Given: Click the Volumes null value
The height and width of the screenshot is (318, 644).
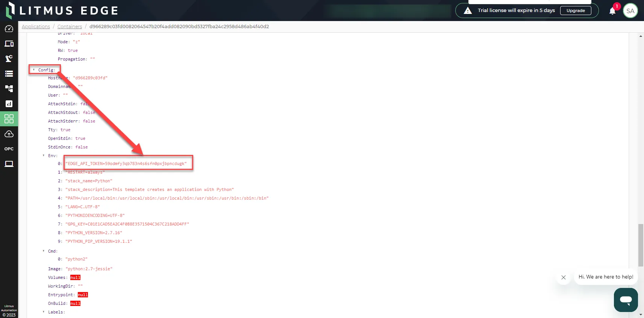Looking at the screenshot, I should point(75,278).
